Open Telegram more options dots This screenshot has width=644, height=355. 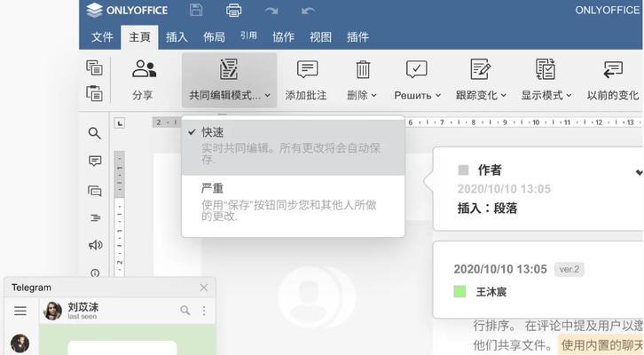(204, 311)
